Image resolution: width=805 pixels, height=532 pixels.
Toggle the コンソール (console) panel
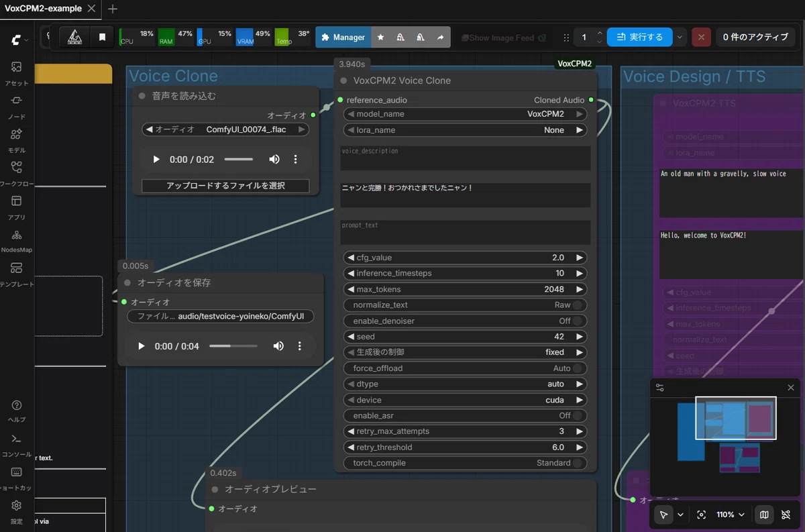point(17,444)
